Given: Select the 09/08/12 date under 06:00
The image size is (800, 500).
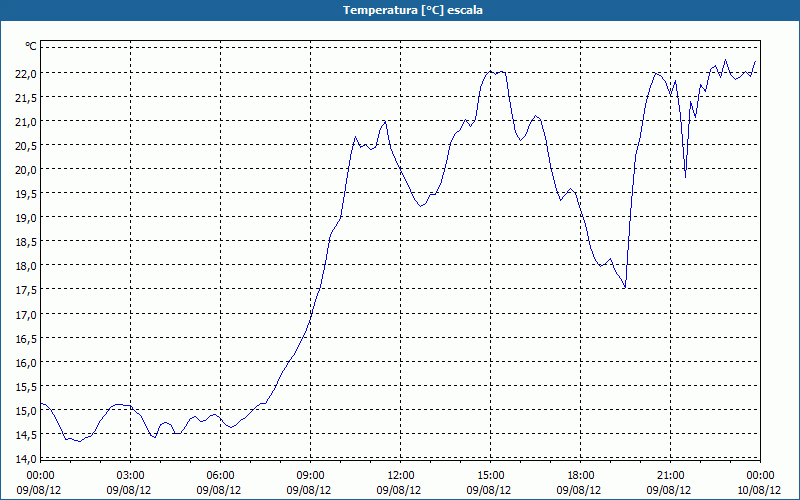Looking at the screenshot, I should [x=219, y=490].
